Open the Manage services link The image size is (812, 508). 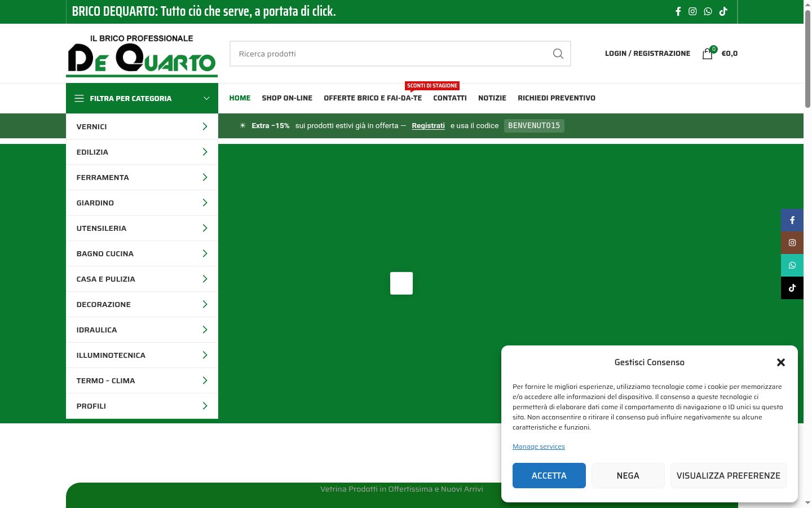539,446
